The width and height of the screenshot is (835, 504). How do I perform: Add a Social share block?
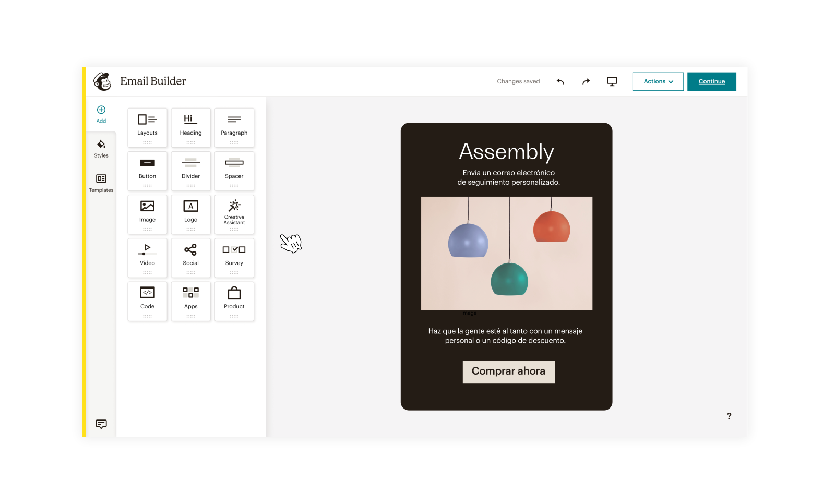(x=190, y=257)
